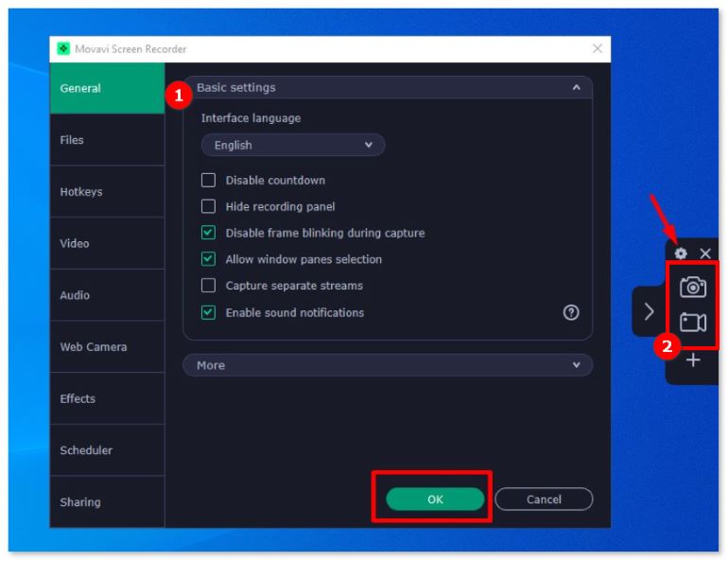
Task: Expand the side panel chevron arrow
Action: pos(650,311)
